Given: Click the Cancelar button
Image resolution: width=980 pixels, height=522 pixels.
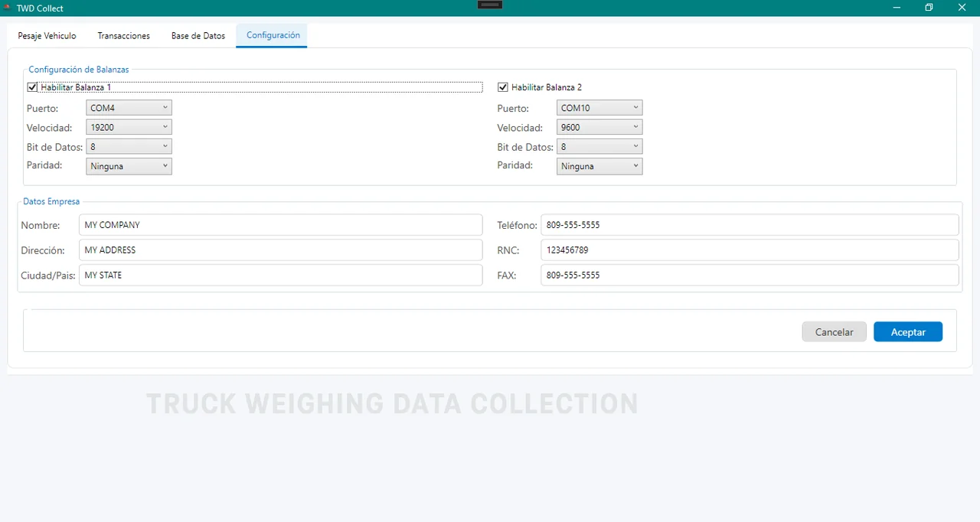Looking at the screenshot, I should [834, 331].
